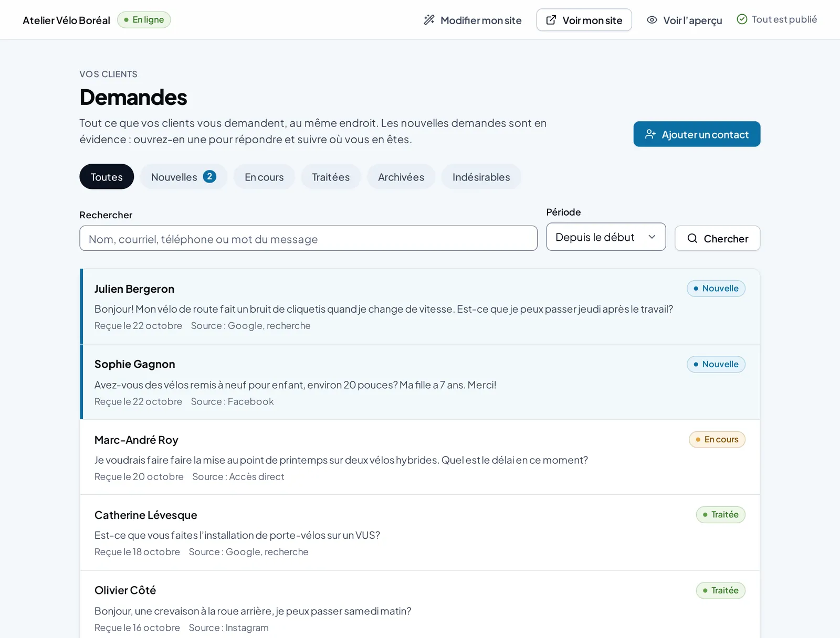The height and width of the screenshot is (638, 840).
Task: Expand the Période dropdown chevron
Action: (652, 237)
